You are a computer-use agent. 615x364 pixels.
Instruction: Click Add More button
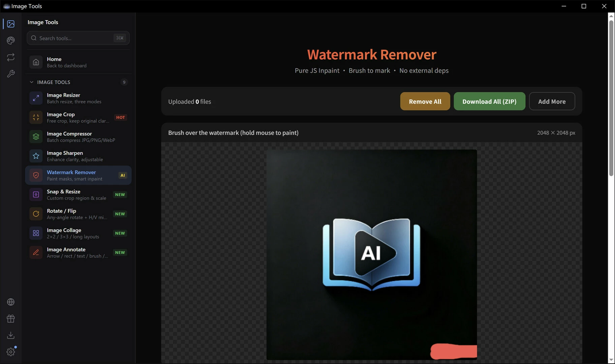click(x=552, y=101)
